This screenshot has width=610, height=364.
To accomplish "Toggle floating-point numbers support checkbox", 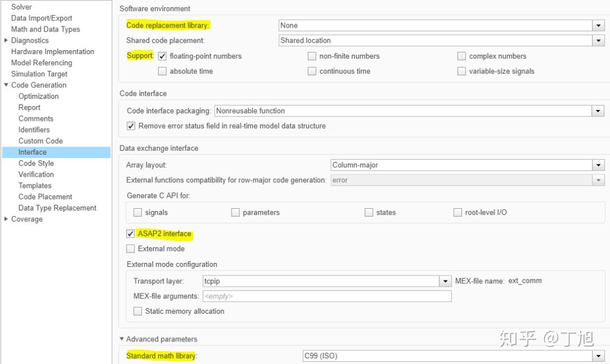I will pos(163,56).
